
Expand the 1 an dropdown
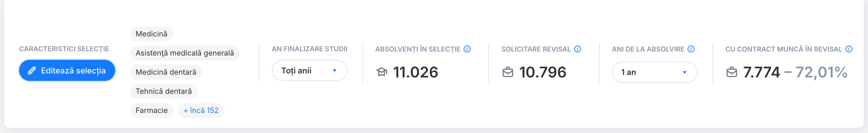coord(654,72)
